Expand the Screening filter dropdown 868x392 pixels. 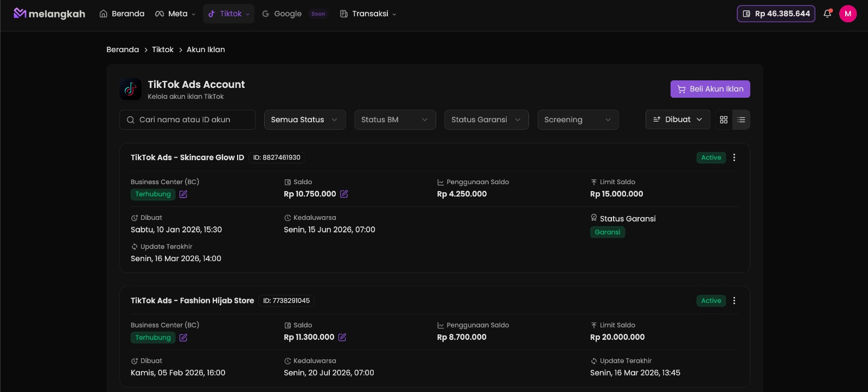(x=578, y=119)
